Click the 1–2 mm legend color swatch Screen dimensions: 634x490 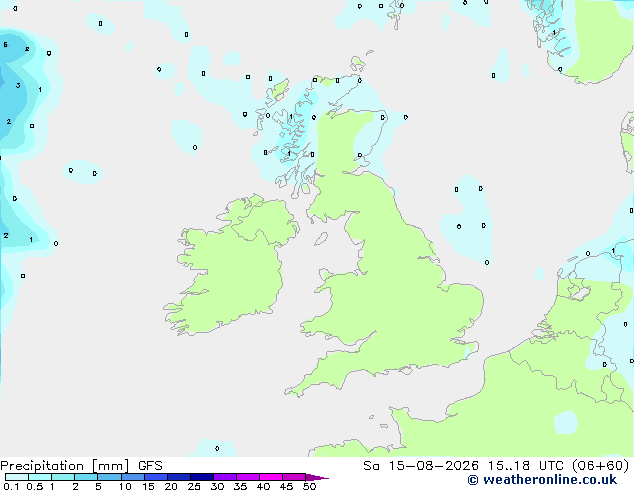63,477
